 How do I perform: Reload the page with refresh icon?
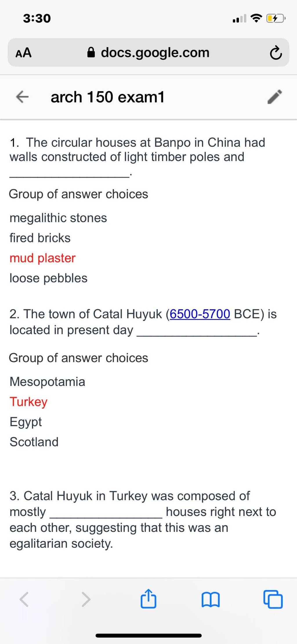point(276,53)
